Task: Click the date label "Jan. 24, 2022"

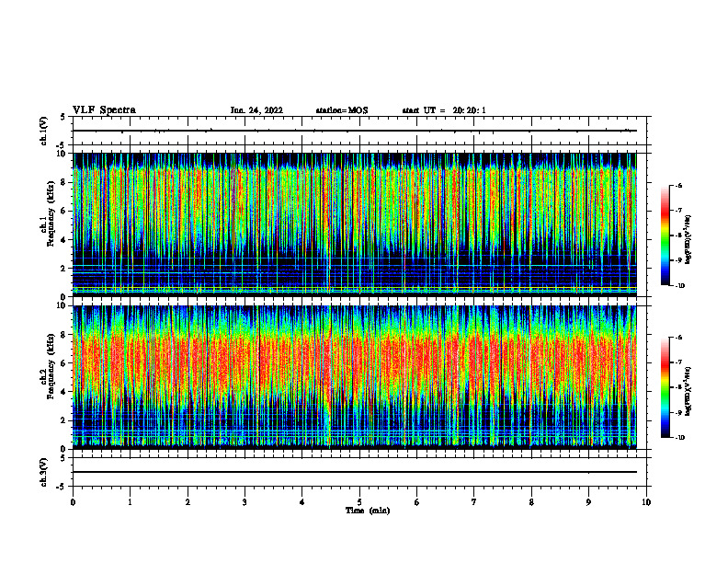Action: pyautogui.click(x=256, y=110)
